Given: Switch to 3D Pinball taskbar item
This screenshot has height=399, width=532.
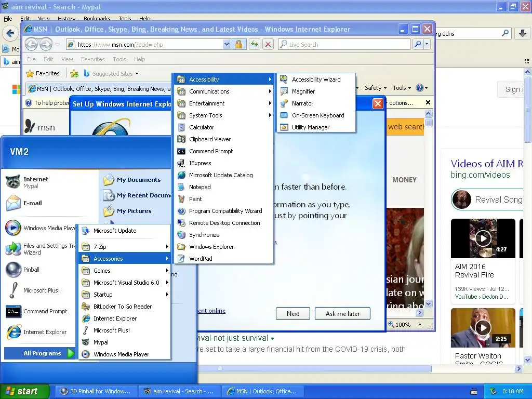Looking at the screenshot, I should click(96, 391).
